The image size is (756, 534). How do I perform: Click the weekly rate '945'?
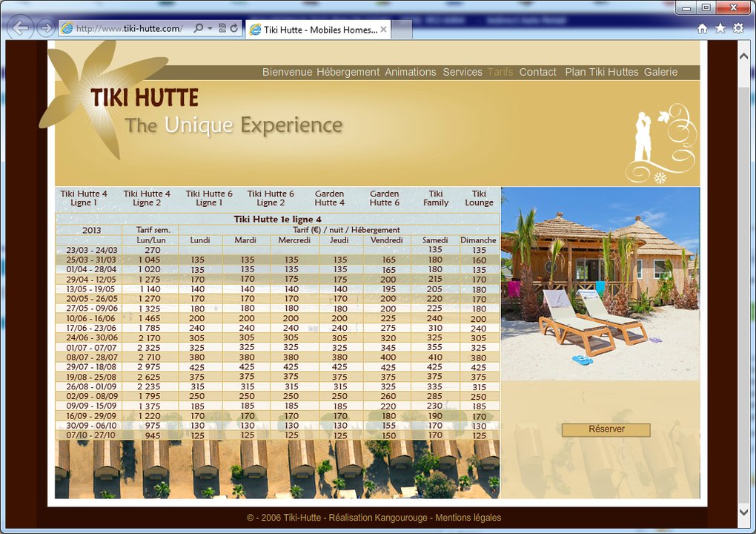click(153, 435)
